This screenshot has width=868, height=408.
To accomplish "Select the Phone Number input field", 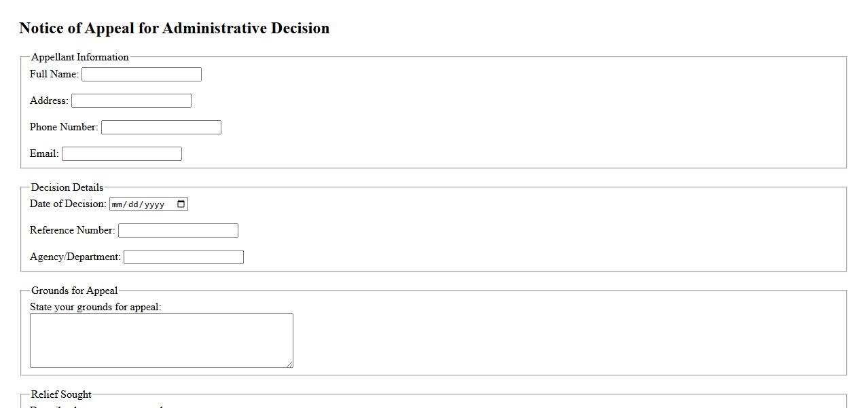I will 161,128.
